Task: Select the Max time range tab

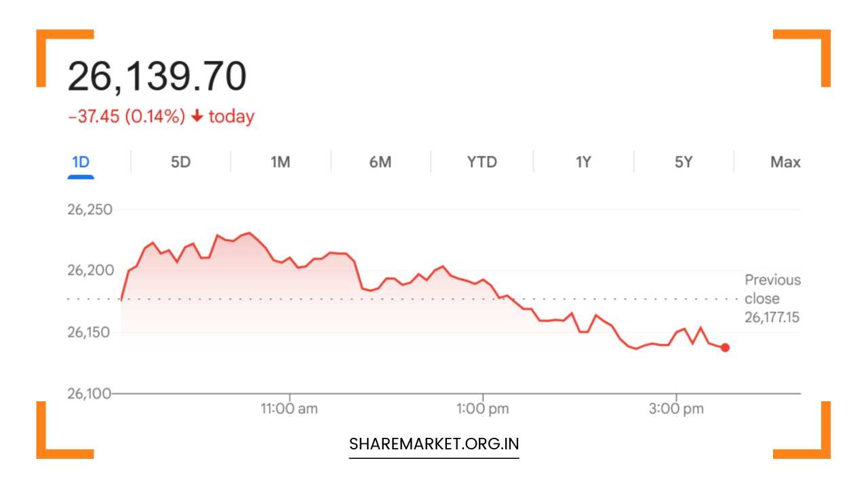Action: [x=785, y=163]
